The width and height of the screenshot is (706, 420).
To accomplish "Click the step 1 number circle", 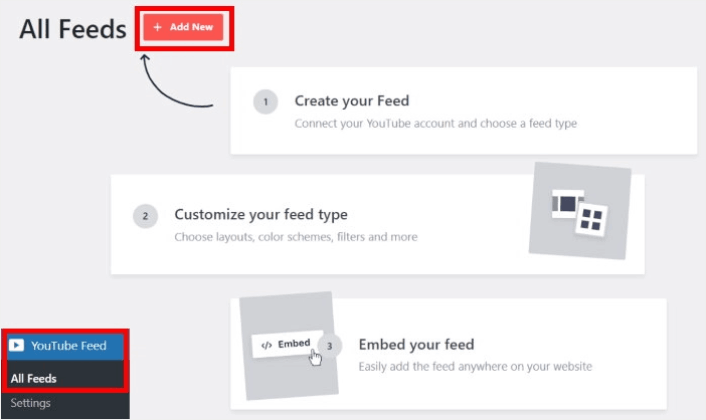I will [266, 102].
